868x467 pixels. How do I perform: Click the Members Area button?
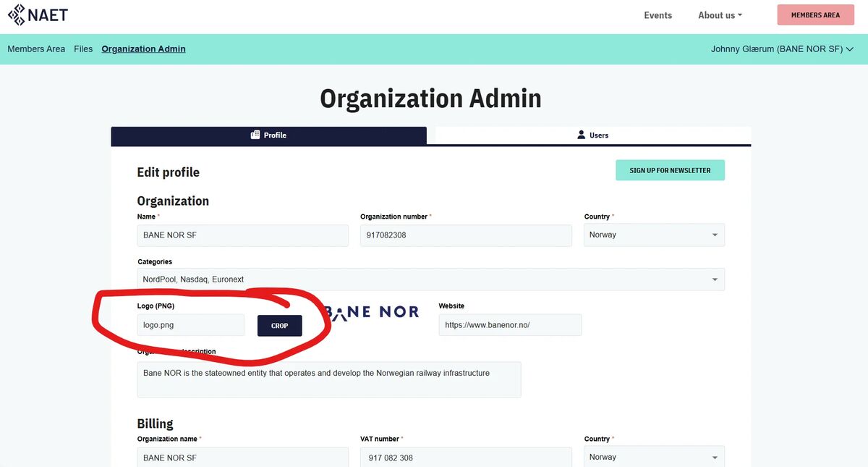pos(815,15)
